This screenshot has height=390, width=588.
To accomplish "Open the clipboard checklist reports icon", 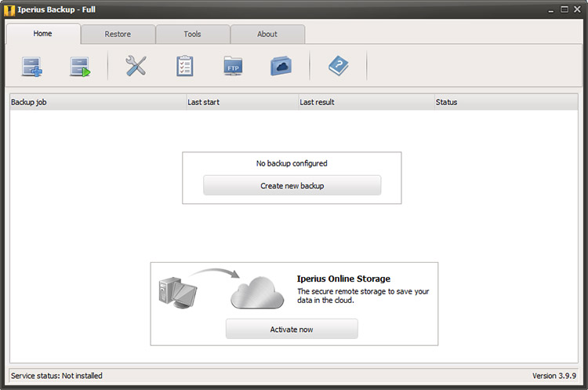I will pos(185,66).
